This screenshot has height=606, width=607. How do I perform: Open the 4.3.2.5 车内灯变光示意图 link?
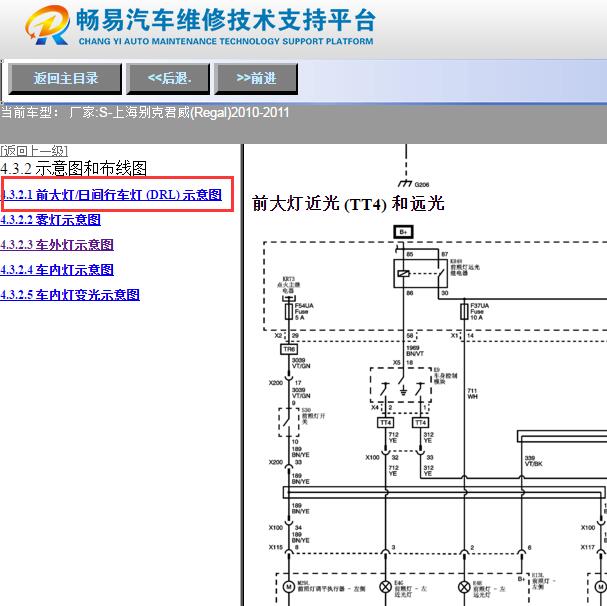click(70, 294)
